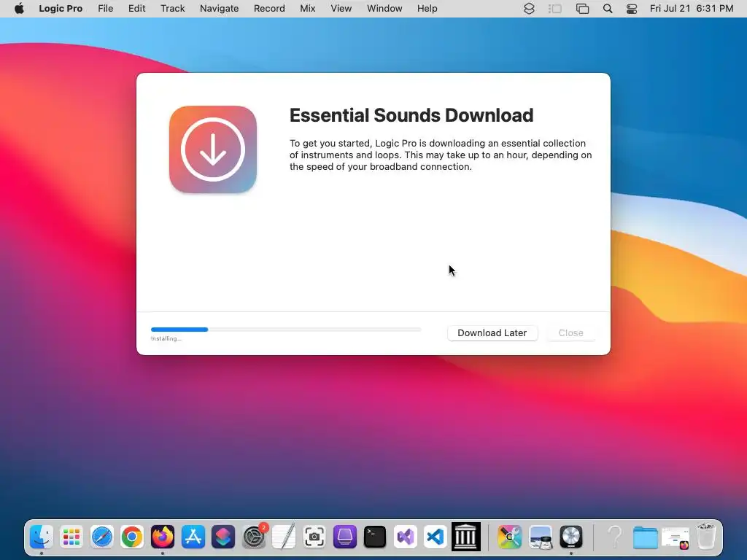747x560 pixels.
Task: Click the Essential Sounds download arrow icon
Action: pyautogui.click(x=213, y=149)
